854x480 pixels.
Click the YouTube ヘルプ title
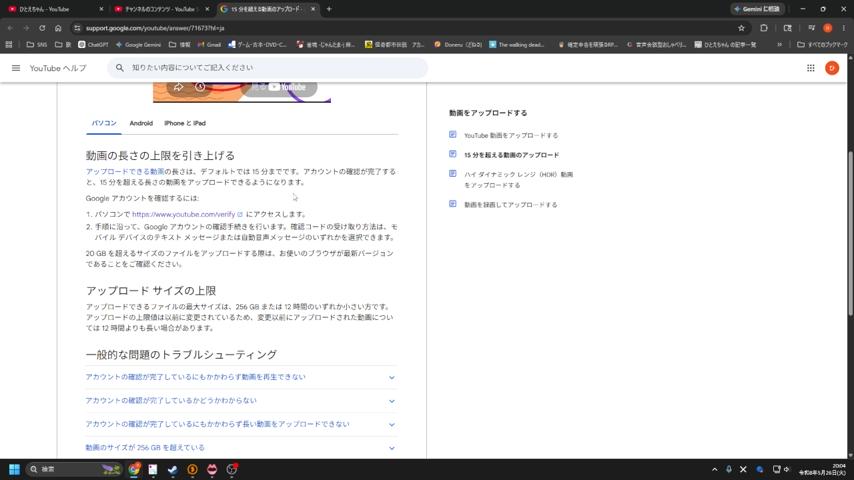tap(58, 68)
